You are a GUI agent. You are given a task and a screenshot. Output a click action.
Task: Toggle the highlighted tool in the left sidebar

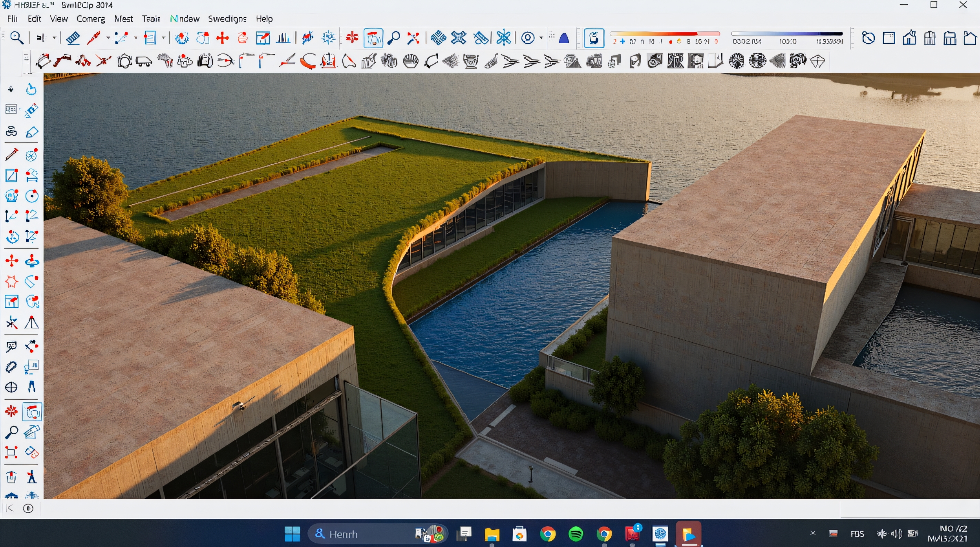[32, 412]
